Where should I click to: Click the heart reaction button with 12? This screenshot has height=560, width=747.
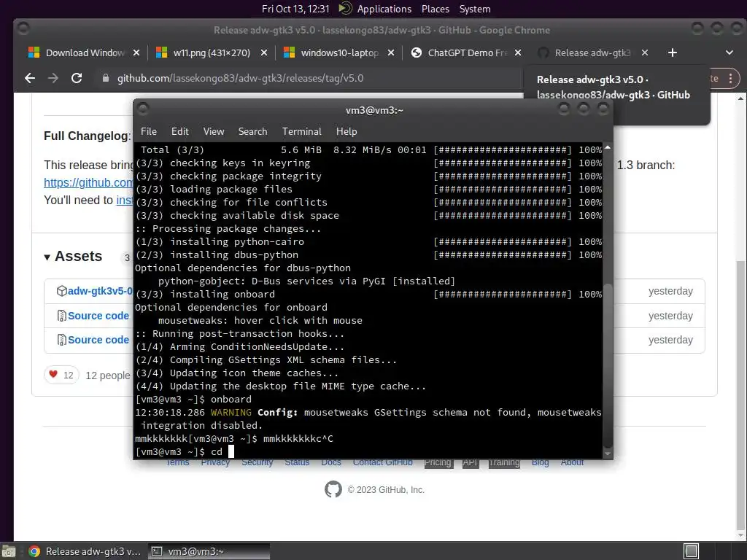(x=61, y=376)
